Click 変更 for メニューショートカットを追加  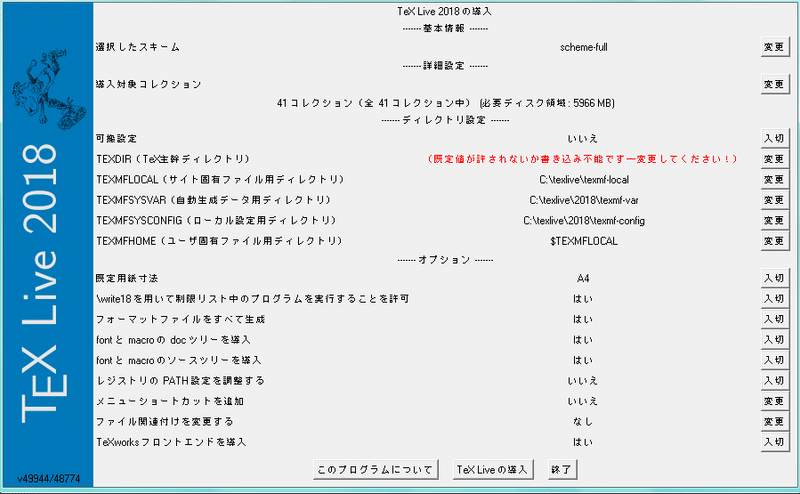[x=774, y=401]
